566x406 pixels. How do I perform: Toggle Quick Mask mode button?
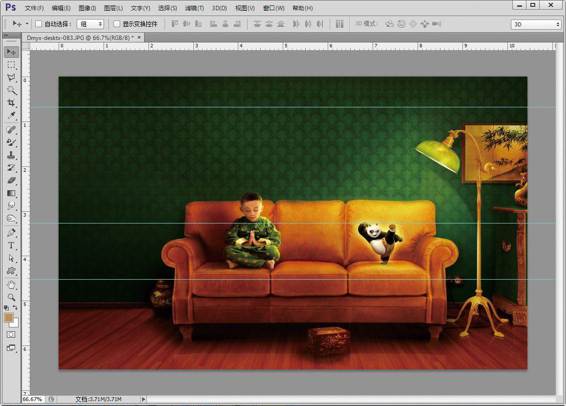coord(11,335)
